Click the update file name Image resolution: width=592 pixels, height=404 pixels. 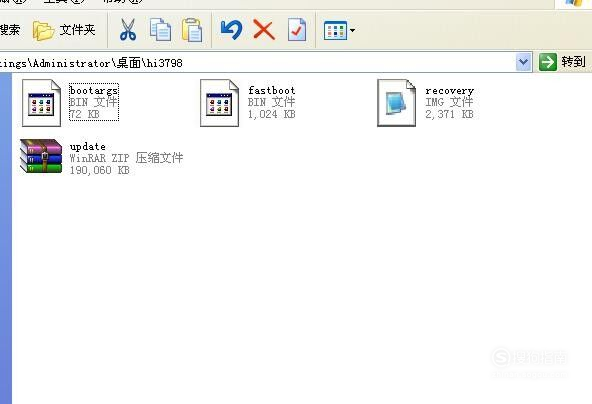(x=88, y=146)
